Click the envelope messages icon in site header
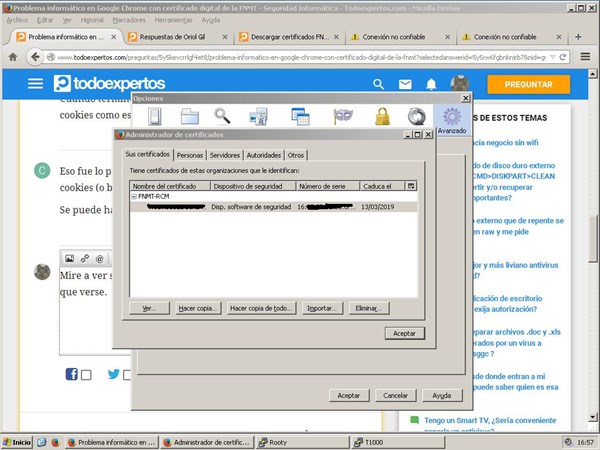The image size is (600, 450). [x=404, y=84]
